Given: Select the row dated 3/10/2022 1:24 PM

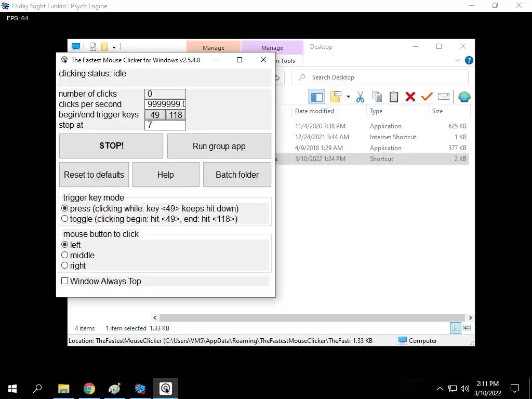Looking at the screenshot, I should (x=372, y=159).
